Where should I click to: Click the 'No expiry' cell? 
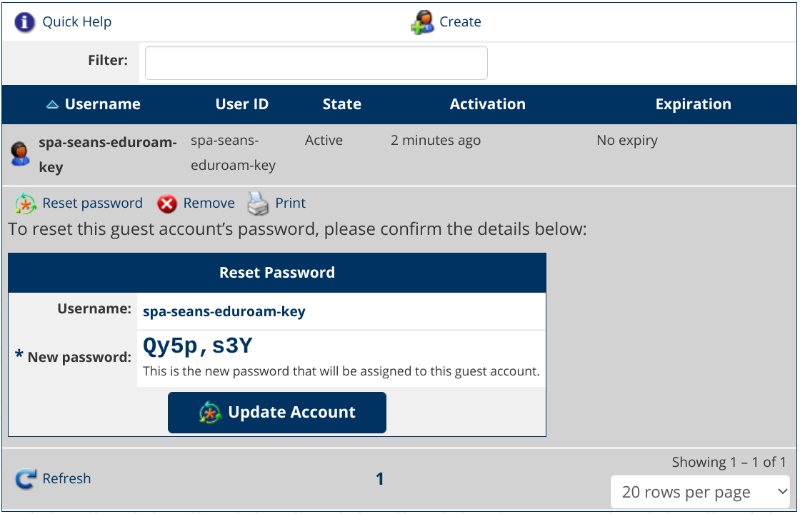[x=627, y=140]
